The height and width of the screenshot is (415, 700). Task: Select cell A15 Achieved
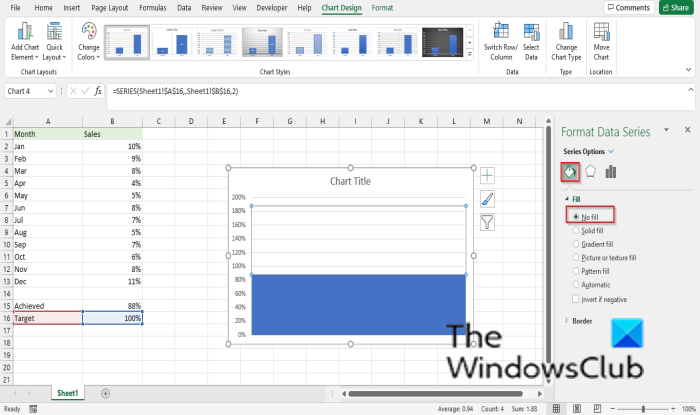[x=48, y=306]
